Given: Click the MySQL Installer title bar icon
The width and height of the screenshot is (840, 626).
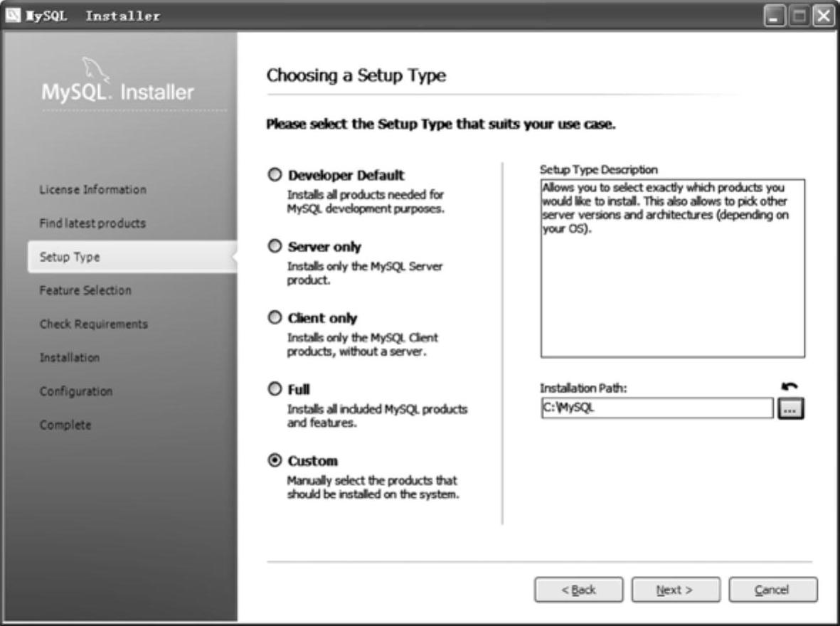Looking at the screenshot, I should pyautogui.click(x=13, y=16).
